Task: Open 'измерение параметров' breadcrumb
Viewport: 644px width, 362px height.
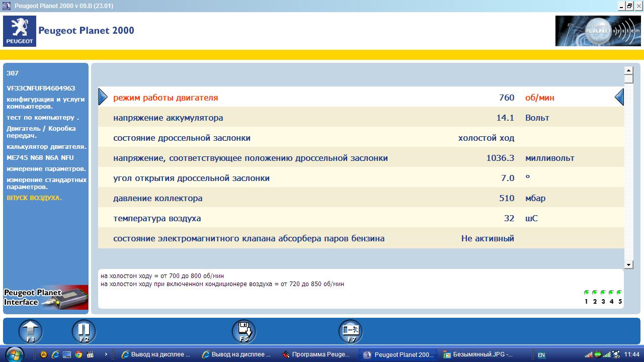Action: click(x=46, y=168)
